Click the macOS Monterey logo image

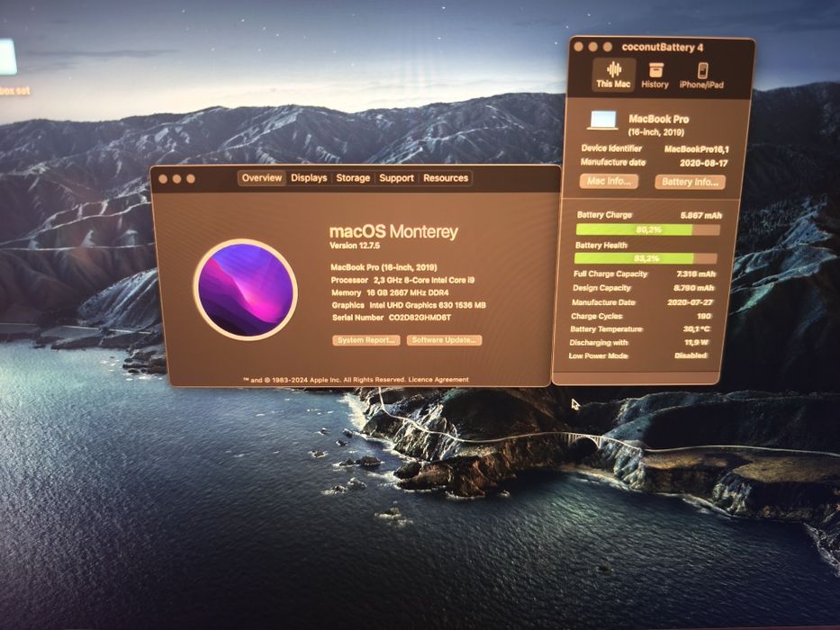(246, 290)
